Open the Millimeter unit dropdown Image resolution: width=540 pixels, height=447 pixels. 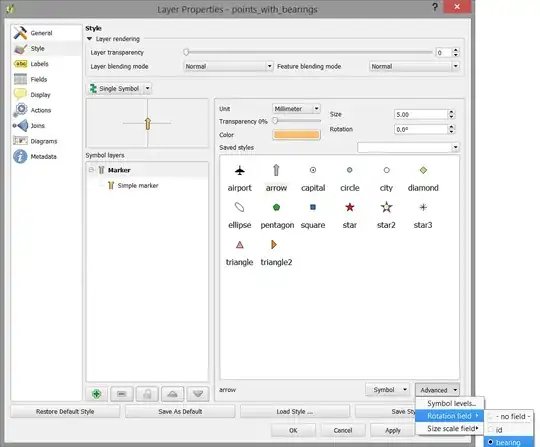click(x=296, y=109)
